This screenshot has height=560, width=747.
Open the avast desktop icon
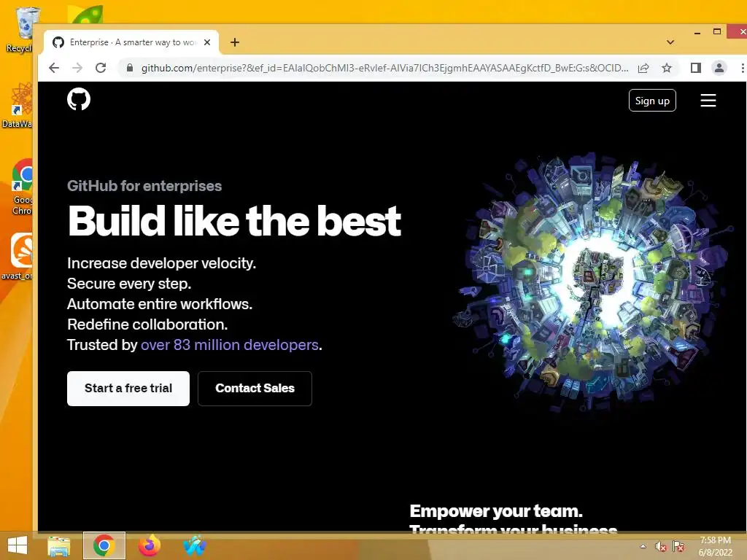click(18, 256)
